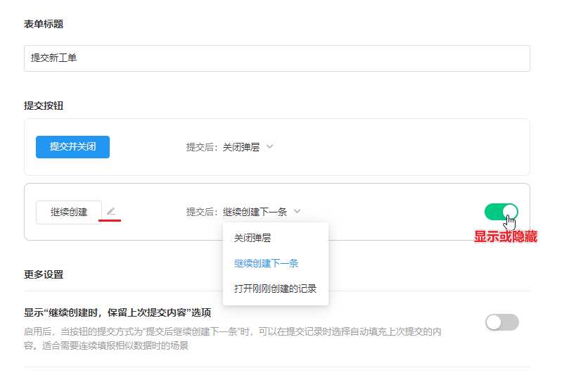Click the white 继续创建 button
The height and width of the screenshot is (387, 588).
click(x=69, y=212)
